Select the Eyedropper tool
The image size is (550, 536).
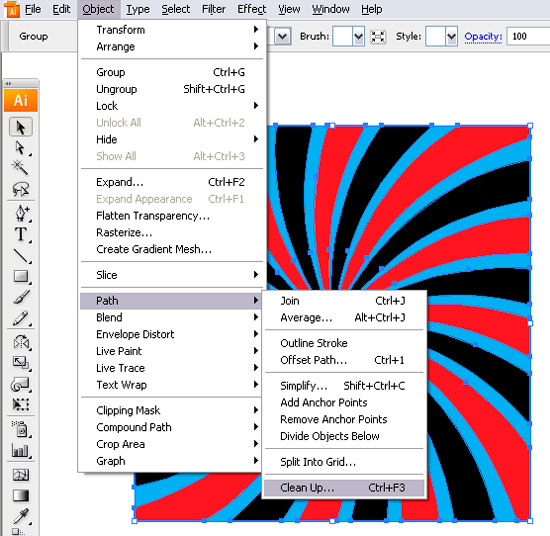click(21, 516)
